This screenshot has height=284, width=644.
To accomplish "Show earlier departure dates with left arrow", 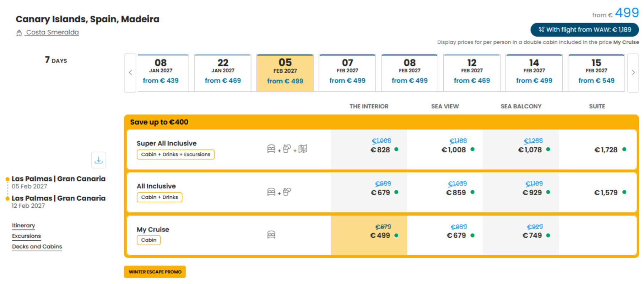I will [x=130, y=73].
